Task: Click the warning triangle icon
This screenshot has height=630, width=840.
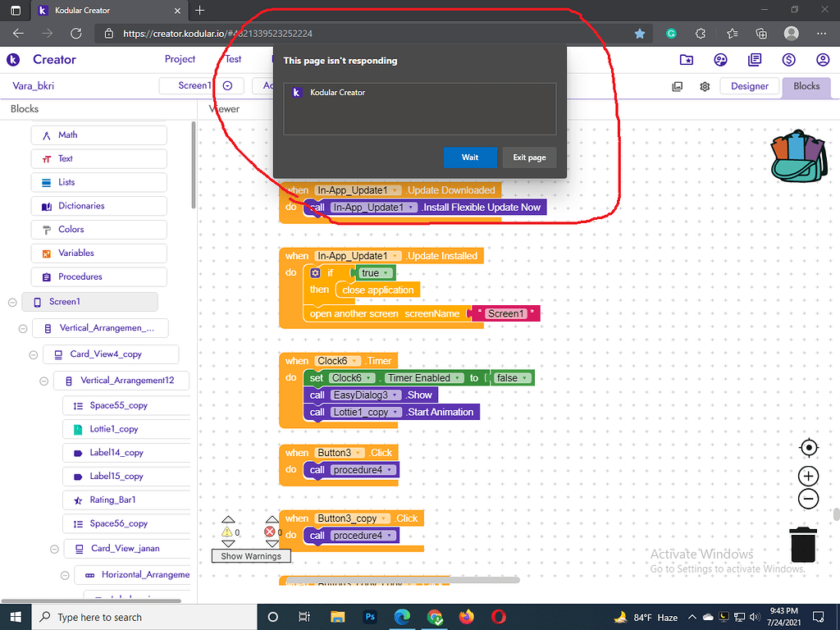Action: point(226,532)
